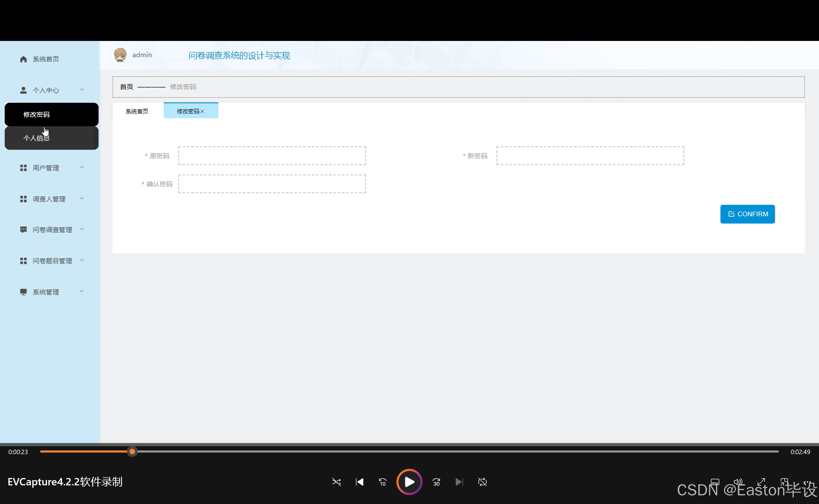
Task: Toggle the repeat loop icon
Action: click(482, 482)
